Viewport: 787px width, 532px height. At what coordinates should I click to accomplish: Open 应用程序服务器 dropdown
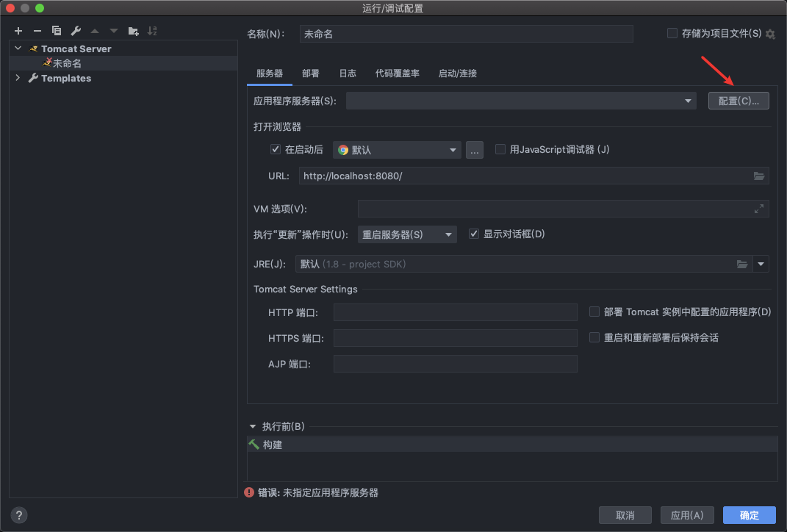[521, 101]
